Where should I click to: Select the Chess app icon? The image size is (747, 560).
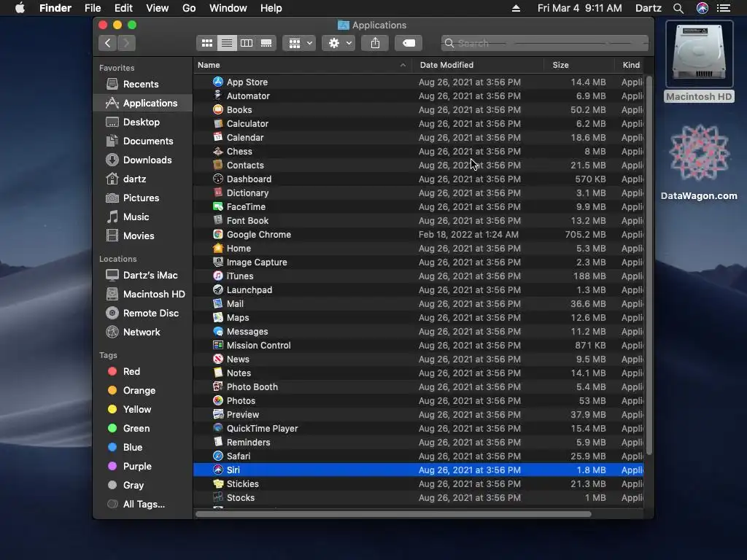point(217,152)
